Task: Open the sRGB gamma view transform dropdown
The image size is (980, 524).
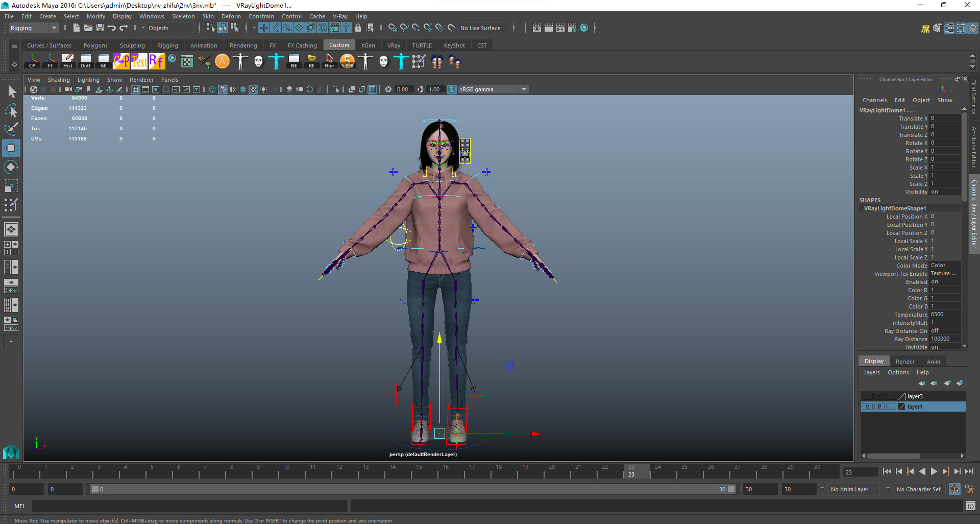Action: point(493,89)
